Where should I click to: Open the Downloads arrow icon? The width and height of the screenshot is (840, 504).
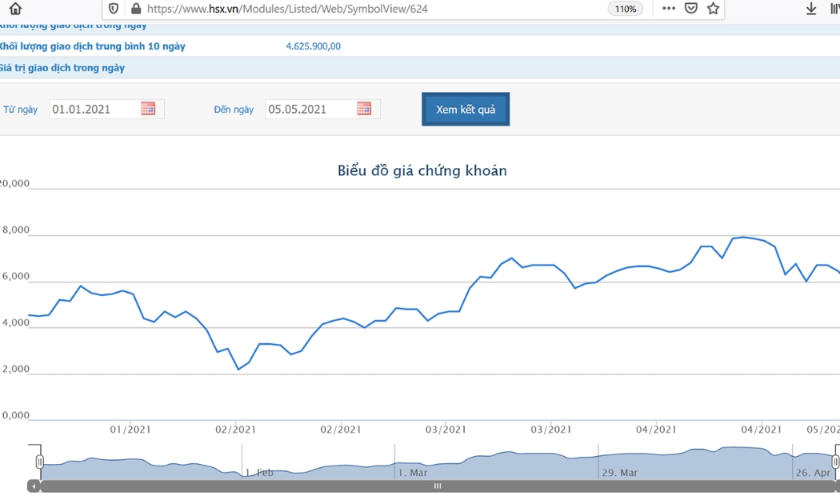(x=811, y=8)
